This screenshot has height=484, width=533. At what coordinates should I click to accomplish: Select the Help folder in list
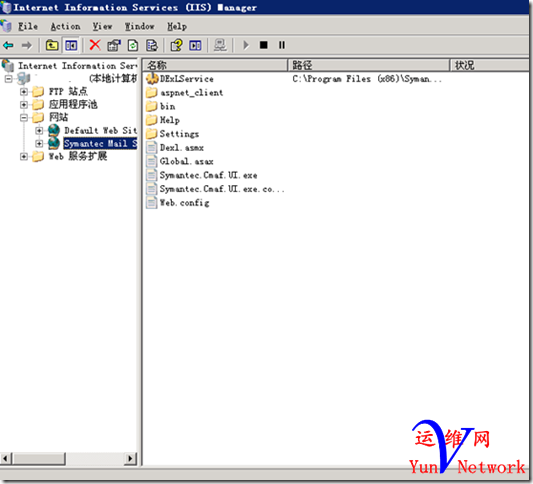point(170,120)
